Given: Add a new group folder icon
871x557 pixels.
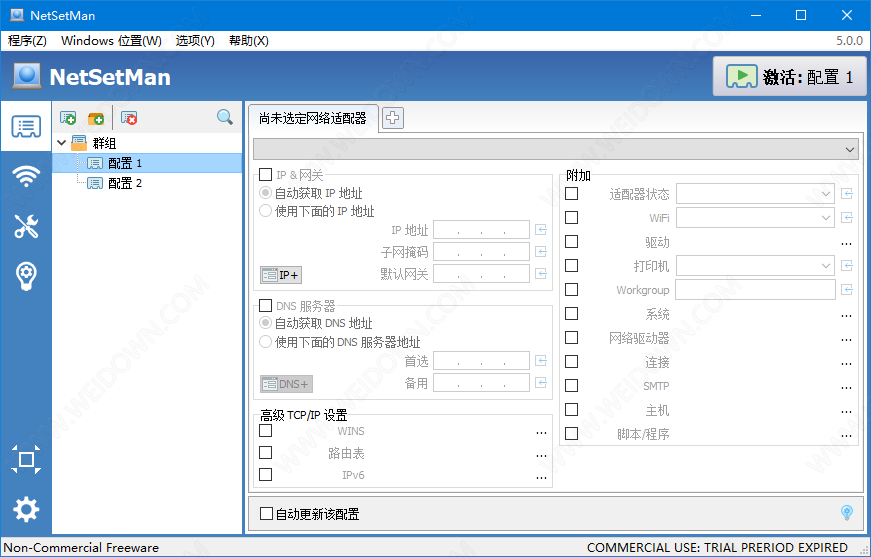Looking at the screenshot, I should pyautogui.click(x=96, y=118).
